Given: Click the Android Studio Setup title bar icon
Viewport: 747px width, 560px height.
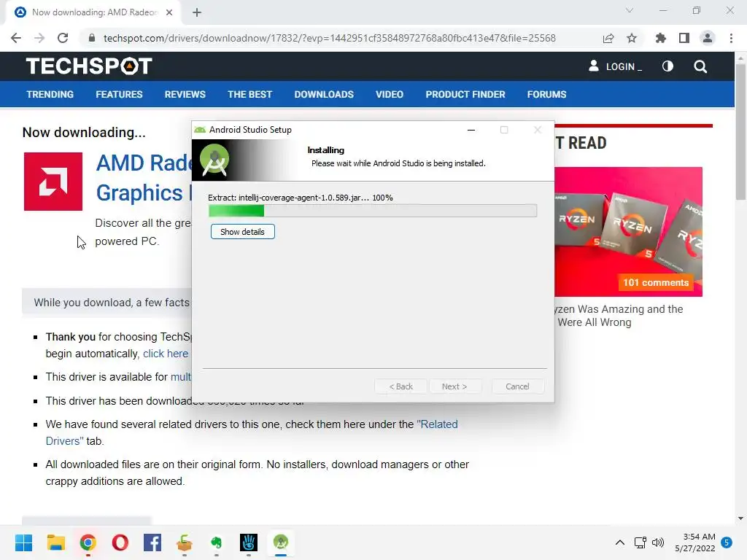Looking at the screenshot, I should (x=200, y=130).
